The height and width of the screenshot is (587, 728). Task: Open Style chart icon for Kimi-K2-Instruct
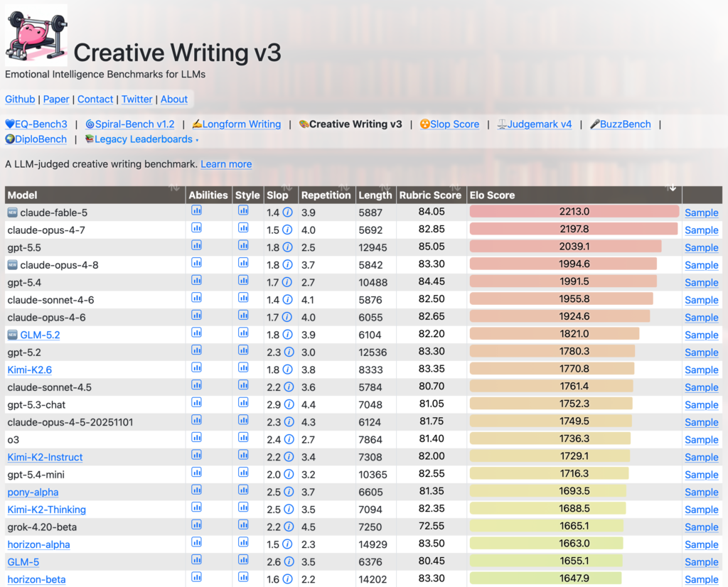click(x=243, y=456)
